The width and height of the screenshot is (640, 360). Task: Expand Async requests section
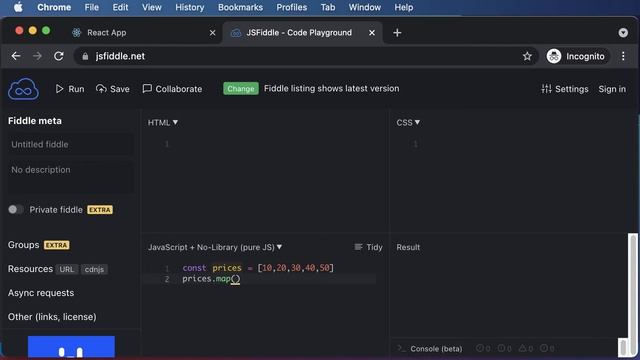coord(41,293)
